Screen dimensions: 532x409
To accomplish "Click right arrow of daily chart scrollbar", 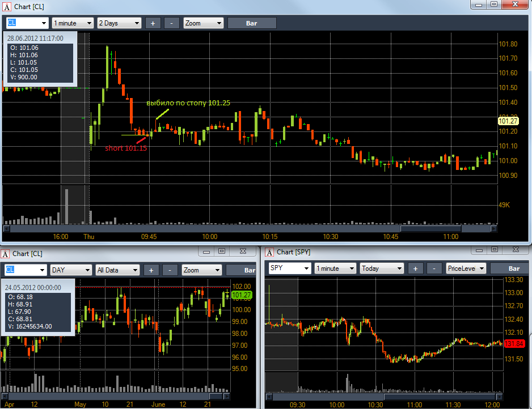I will 227,396.
